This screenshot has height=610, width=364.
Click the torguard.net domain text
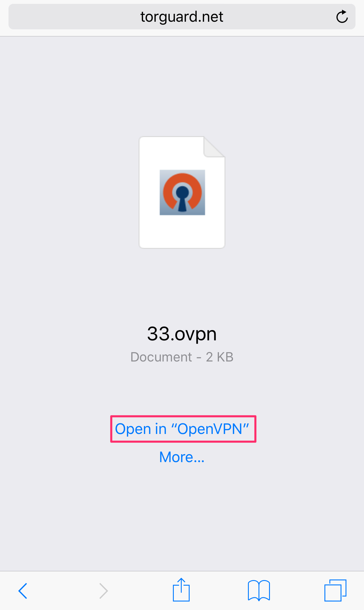coord(182,17)
